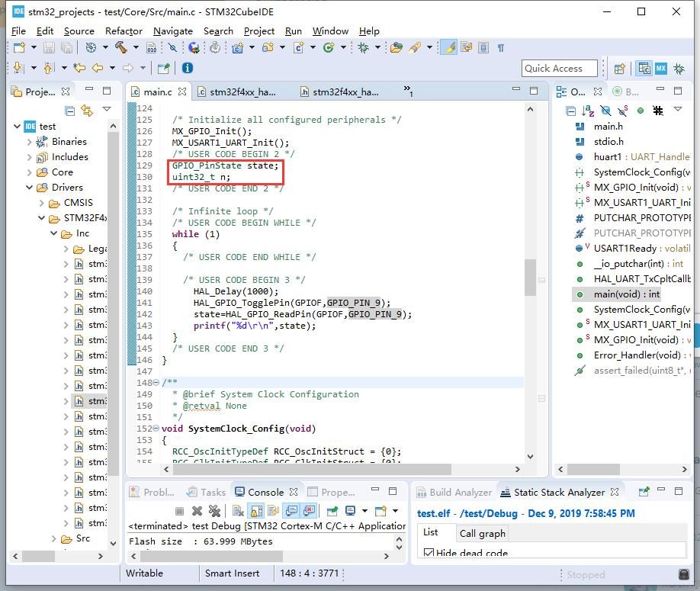Toggle Scroll Lock in Console toolbar

[x=257, y=511]
